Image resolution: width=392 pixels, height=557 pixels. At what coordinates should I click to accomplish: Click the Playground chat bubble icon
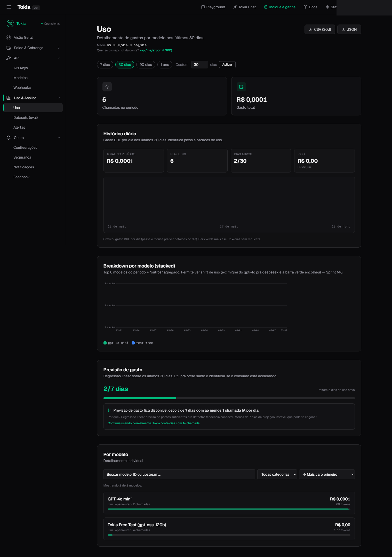click(x=203, y=7)
